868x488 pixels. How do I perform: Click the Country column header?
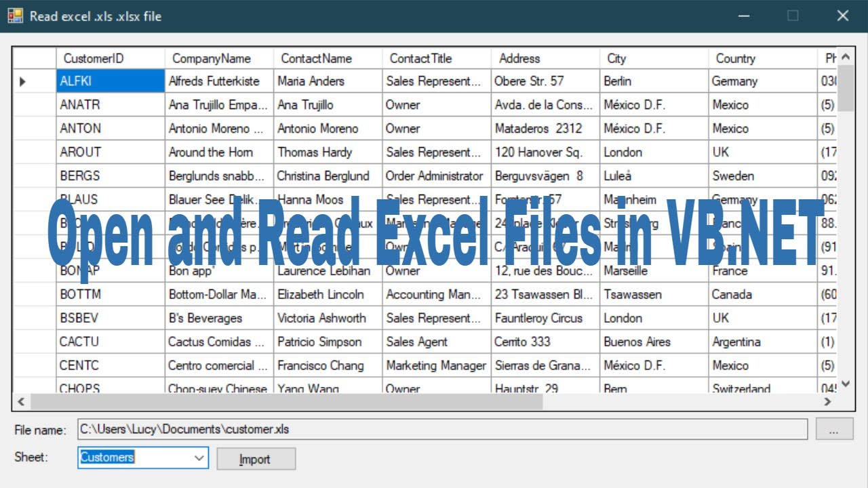763,58
